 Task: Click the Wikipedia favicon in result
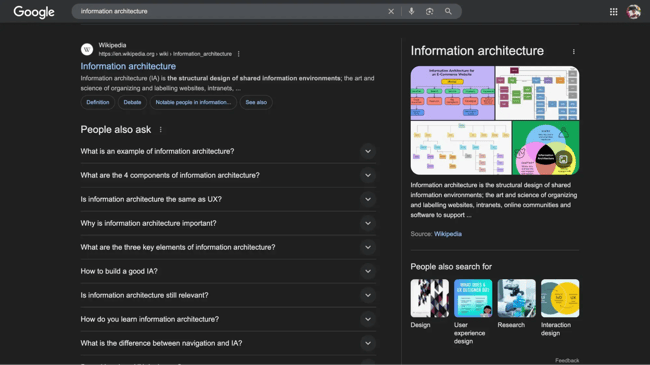click(87, 49)
